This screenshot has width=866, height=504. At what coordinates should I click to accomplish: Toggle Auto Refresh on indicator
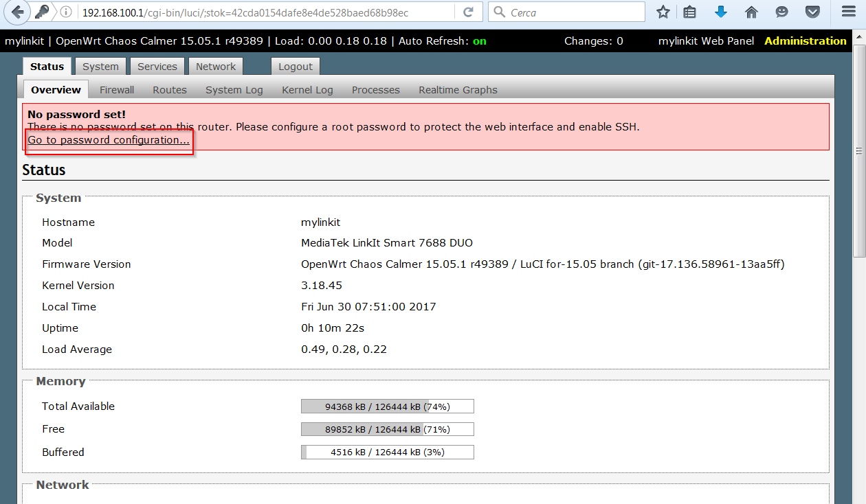coord(479,41)
